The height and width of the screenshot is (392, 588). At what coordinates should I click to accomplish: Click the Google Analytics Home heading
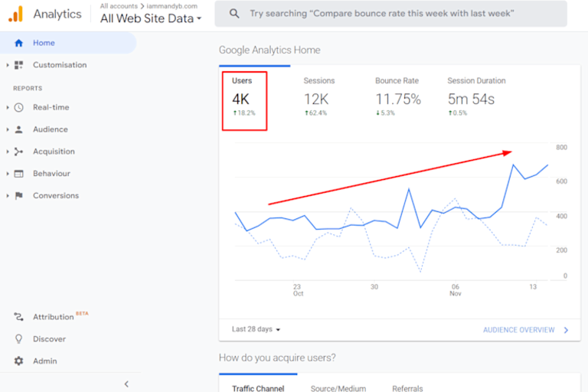pos(269,50)
